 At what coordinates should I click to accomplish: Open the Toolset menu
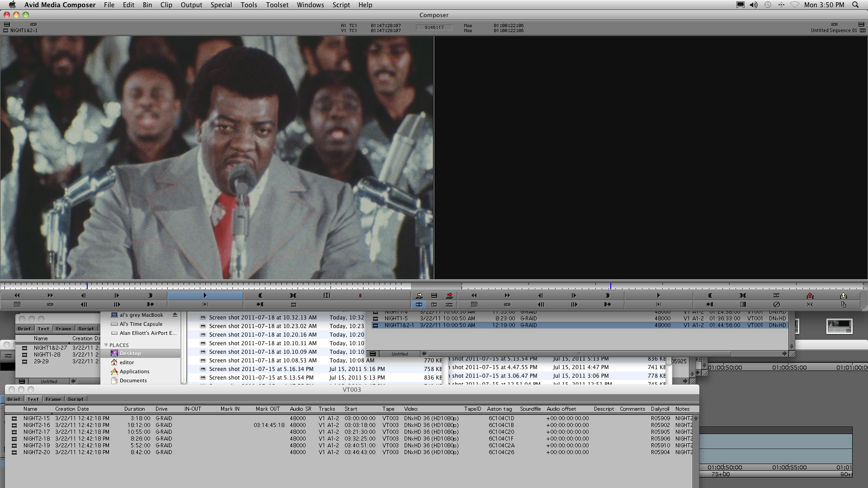point(277,5)
